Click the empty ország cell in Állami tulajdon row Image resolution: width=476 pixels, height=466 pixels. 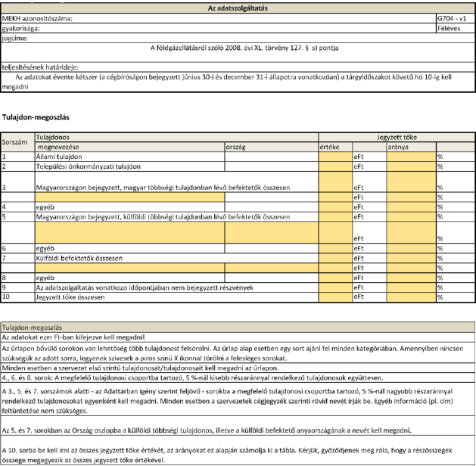click(272, 157)
